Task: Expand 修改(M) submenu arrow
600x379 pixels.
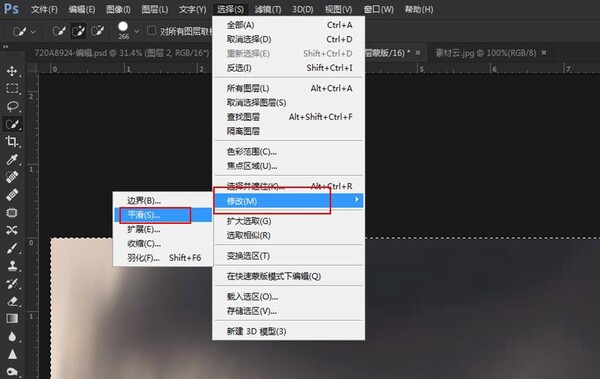Action: click(356, 199)
